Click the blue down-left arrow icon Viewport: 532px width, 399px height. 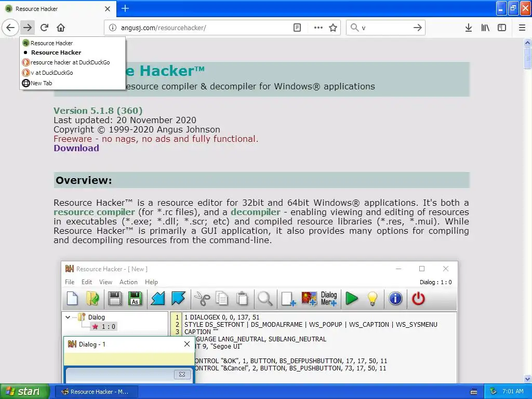click(158, 299)
